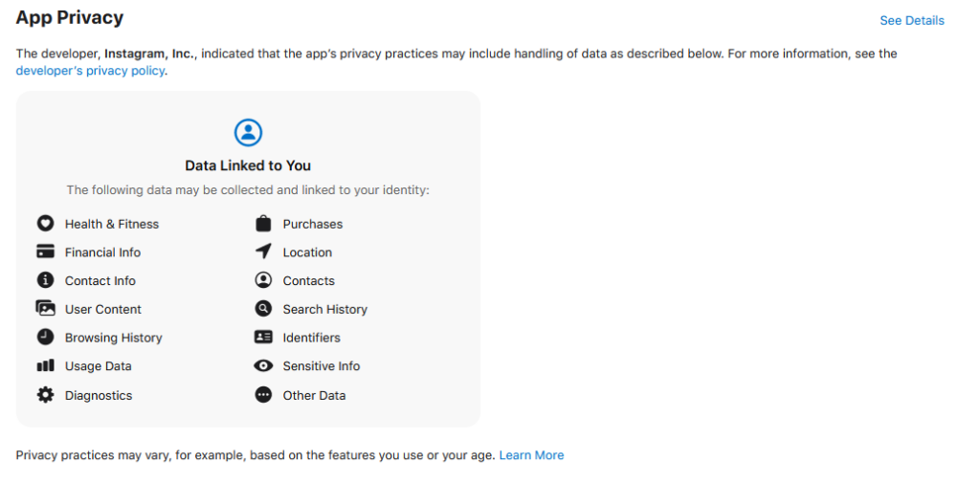Click the Usage Data bar chart icon
The height and width of the screenshot is (484, 980).
point(45,366)
